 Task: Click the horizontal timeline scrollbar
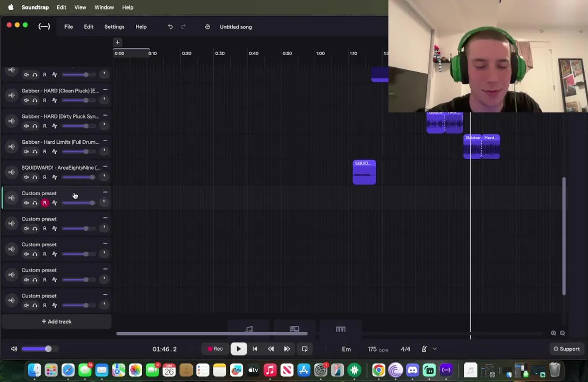(x=212, y=333)
